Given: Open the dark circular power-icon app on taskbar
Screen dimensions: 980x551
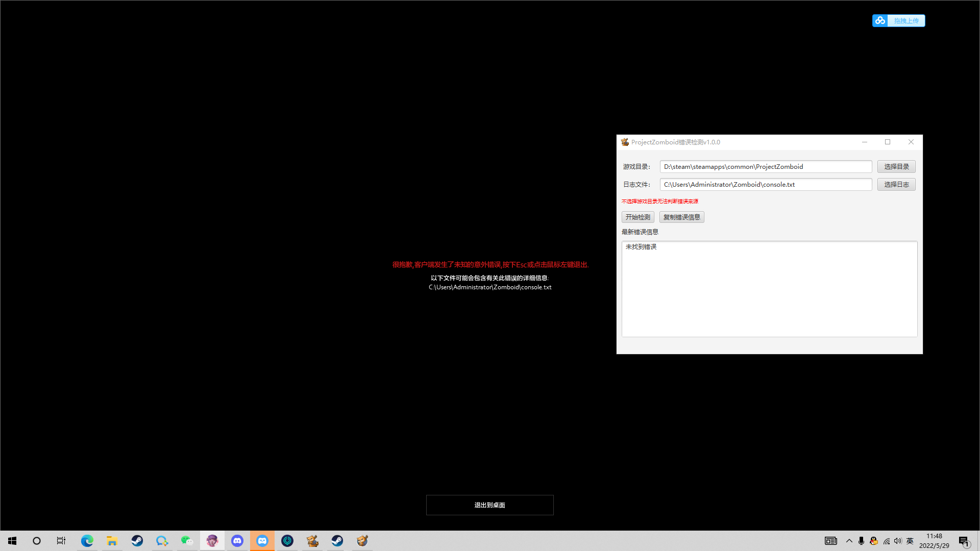Looking at the screenshot, I should (287, 541).
